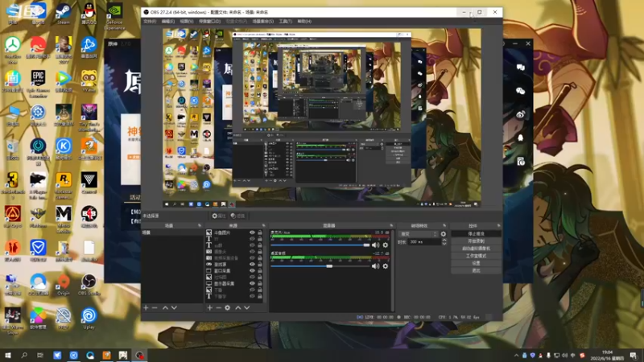Move the selected source up
644x362 pixels.
click(x=237, y=307)
